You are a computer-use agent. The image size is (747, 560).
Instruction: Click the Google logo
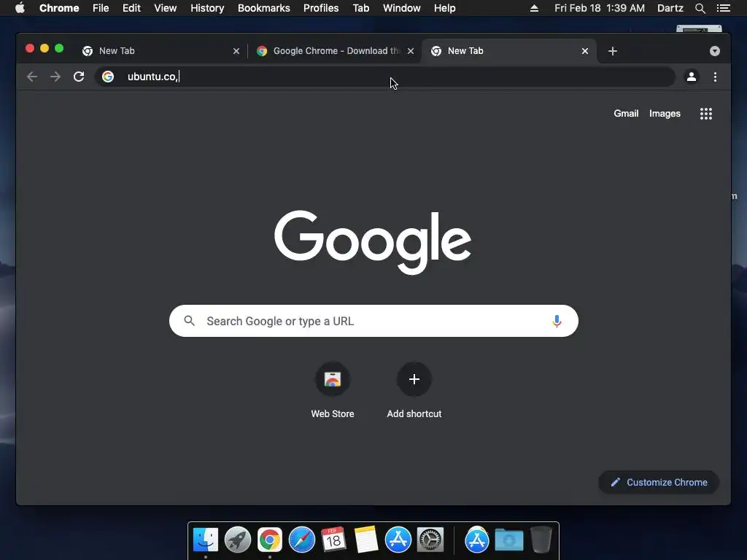pyautogui.click(x=373, y=242)
